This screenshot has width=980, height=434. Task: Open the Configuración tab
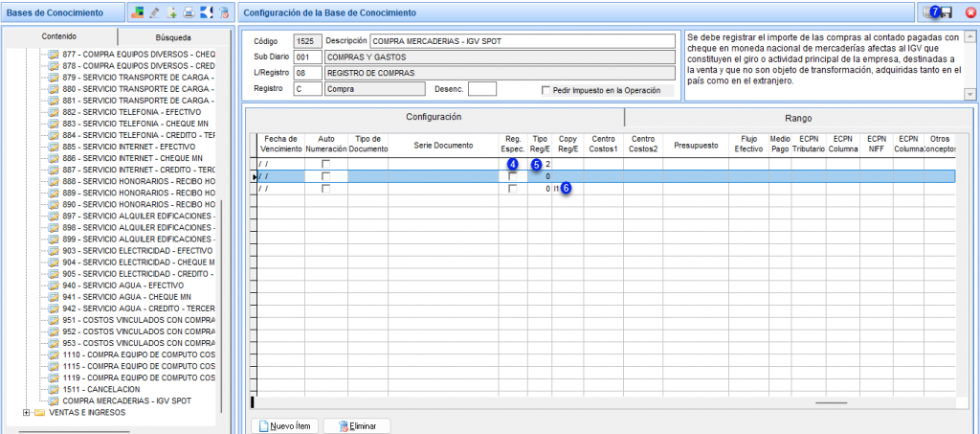pos(434,117)
